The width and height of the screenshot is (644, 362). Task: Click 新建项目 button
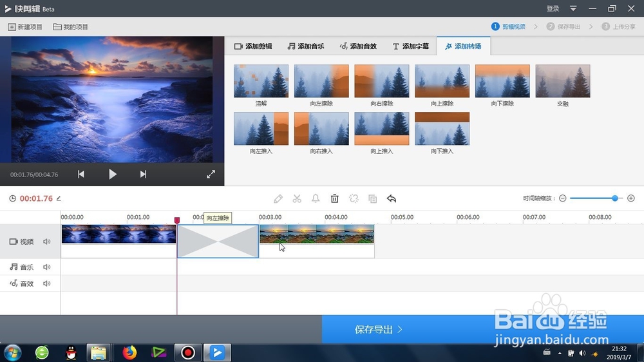tap(25, 26)
